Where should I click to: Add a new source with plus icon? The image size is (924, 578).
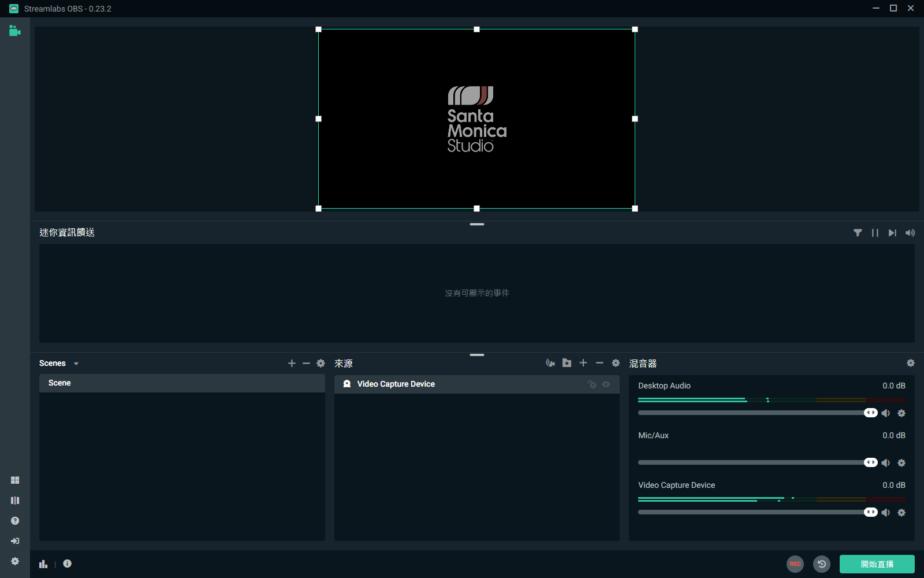click(x=583, y=363)
